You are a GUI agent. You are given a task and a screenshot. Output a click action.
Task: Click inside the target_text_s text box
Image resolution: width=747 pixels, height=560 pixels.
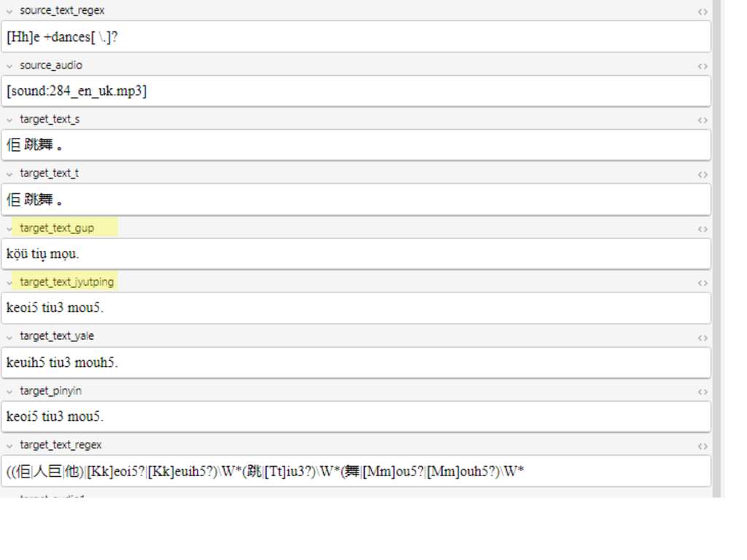click(x=356, y=145)
